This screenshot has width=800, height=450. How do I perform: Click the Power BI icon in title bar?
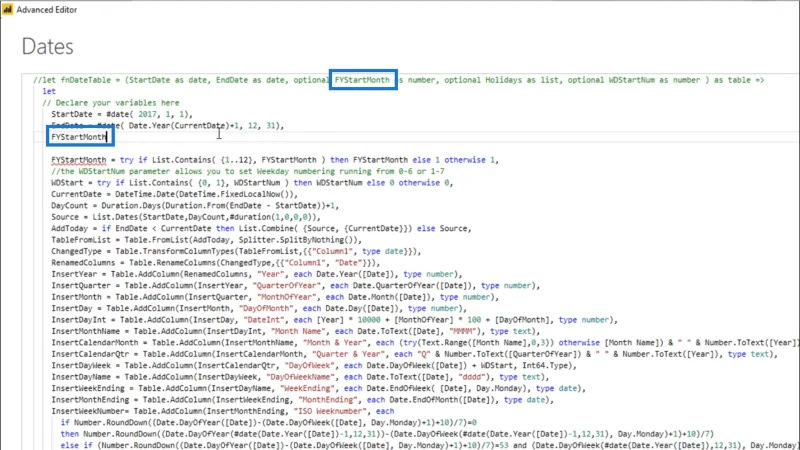pyautogui.click(x=7, y=9)
